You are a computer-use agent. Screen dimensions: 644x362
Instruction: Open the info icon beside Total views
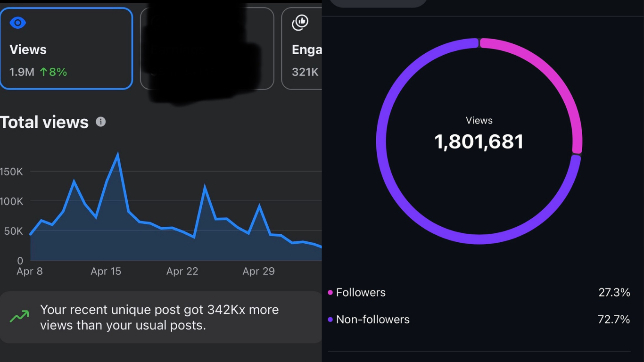pyautogui.click(x=100, y=122)
